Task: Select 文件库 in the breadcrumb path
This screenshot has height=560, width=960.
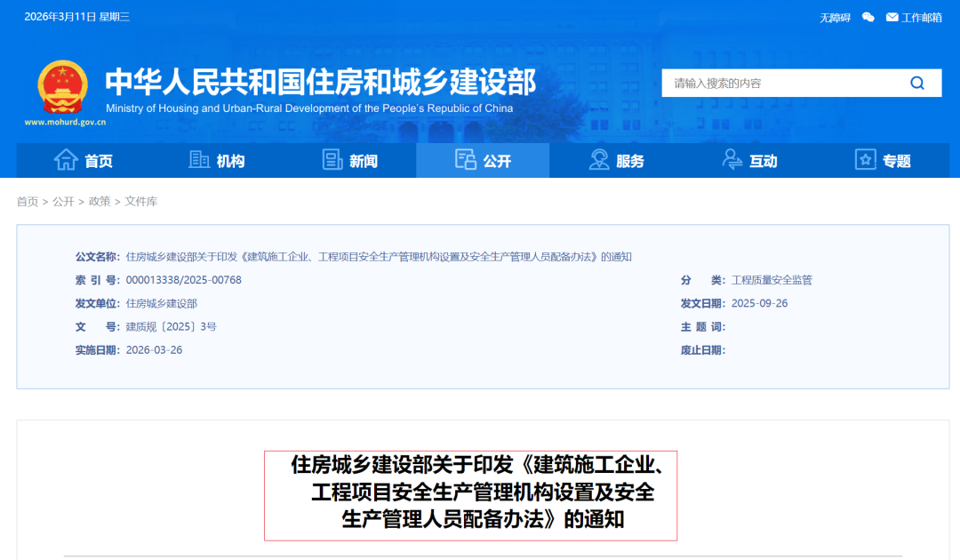Action: pos(141,202)
